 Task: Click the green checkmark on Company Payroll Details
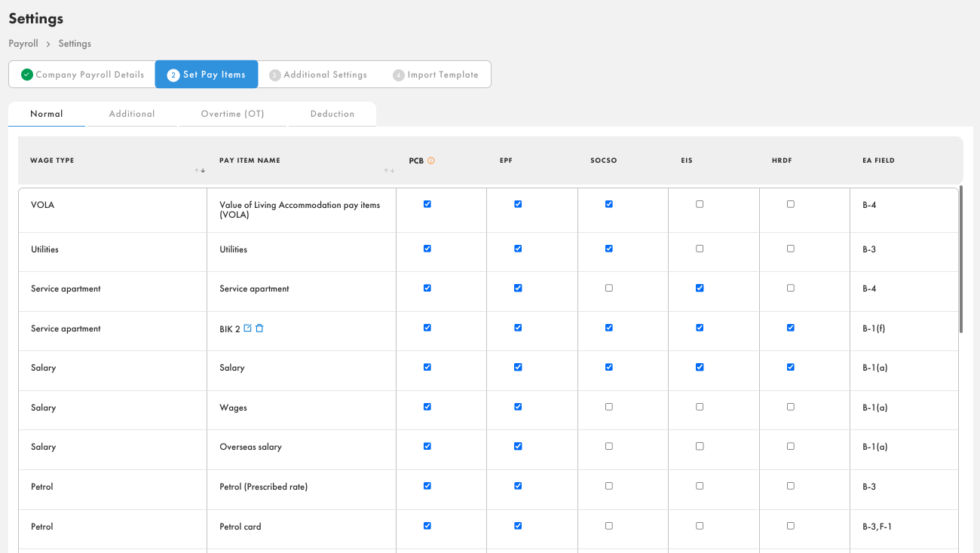pyautogui.click(x=27, y=75)
